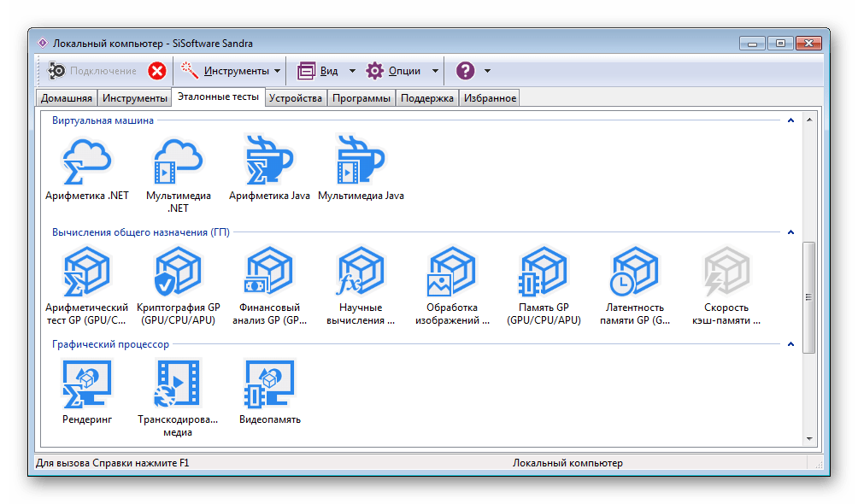Viewport: 858px width, 504px height.
Task: Expand the Инструменты toolbar dropdown arrow
Action: coord(278,71)
